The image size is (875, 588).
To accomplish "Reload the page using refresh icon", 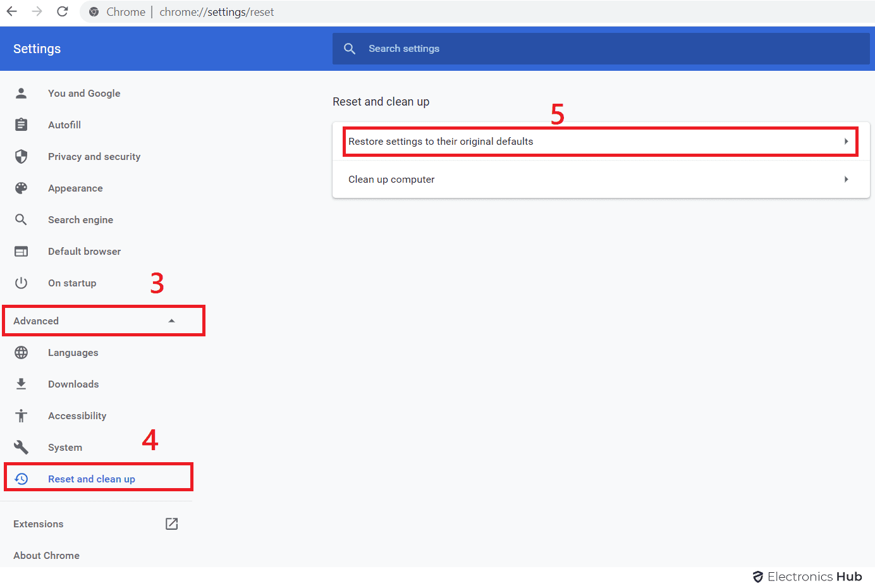I will (x=62, y=11).
